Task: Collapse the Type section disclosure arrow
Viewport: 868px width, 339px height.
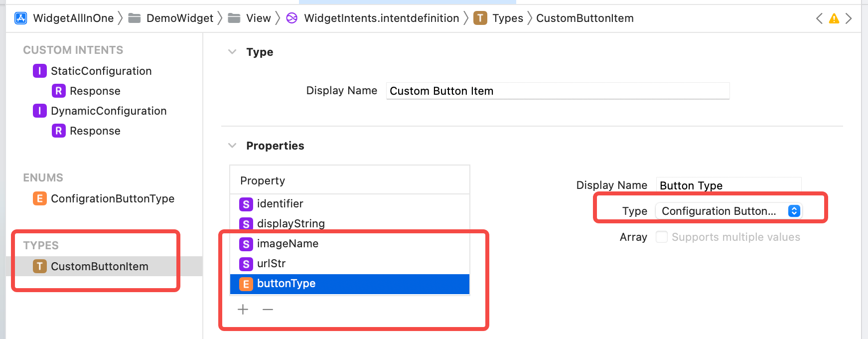Action: pos(232,52)
